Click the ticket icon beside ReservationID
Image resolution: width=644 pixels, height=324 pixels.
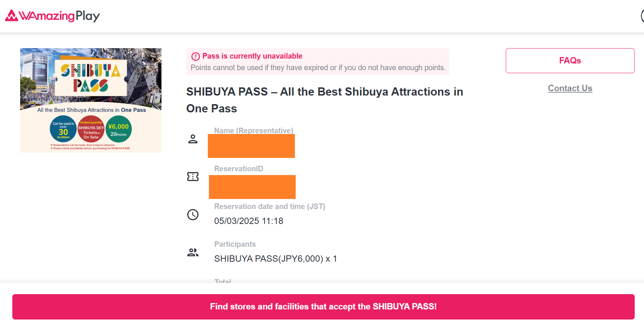pyautogui.click(x=193, y=177)
